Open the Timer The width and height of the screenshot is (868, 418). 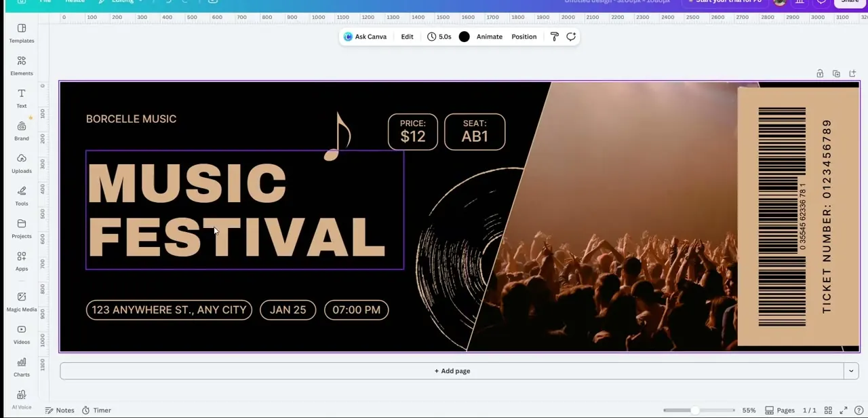point(96,410)
